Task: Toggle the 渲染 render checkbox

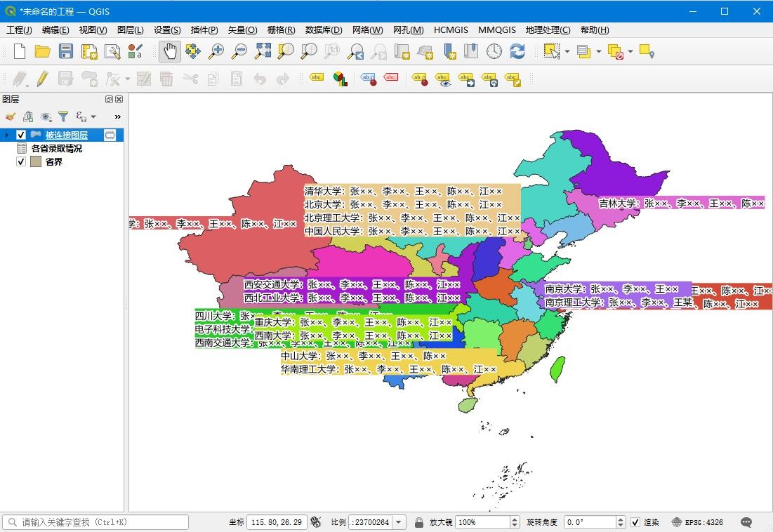Action: pos(635,522)
